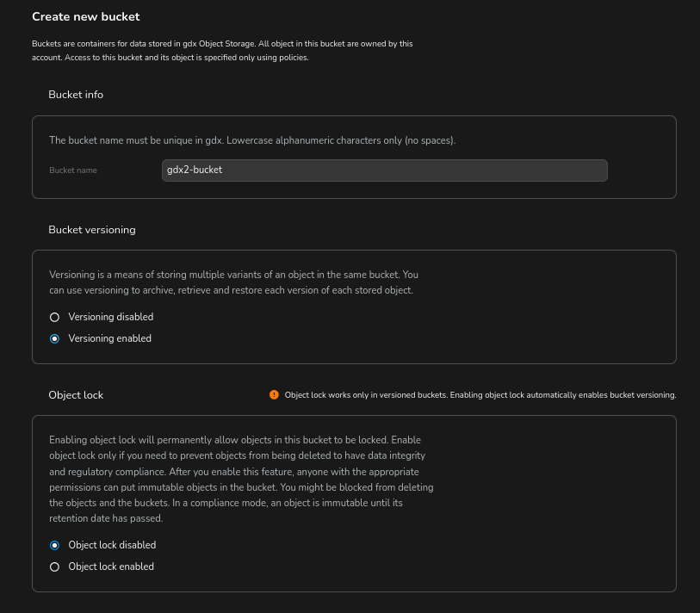The height and width of the screenshot is (613, 700).
Task: Click inside the Bucket name input field
Action: click(384, 170)
